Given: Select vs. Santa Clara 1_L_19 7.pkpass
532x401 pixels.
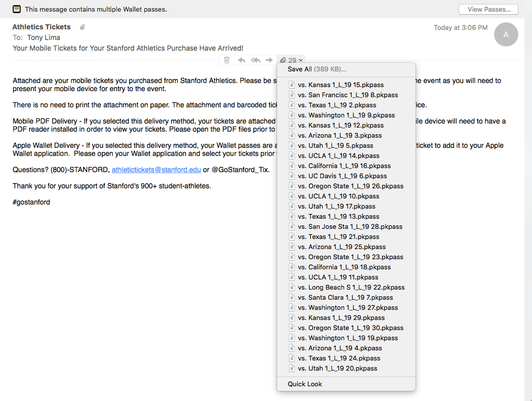Looking at the screenshot, I should pos(346,298).
